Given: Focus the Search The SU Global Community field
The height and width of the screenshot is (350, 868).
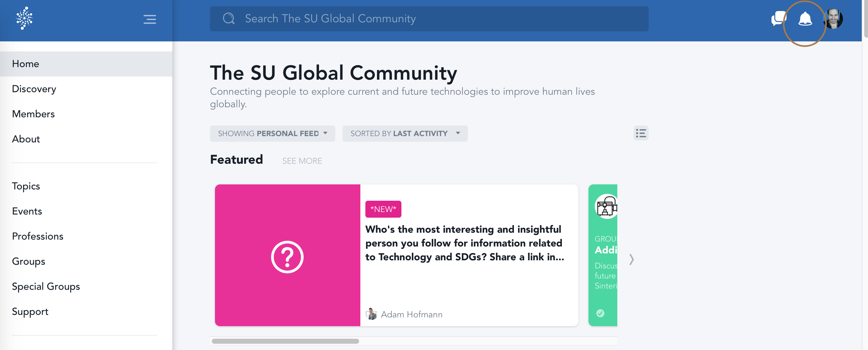Looking at the screenshot, I should [x=429, y=19].
